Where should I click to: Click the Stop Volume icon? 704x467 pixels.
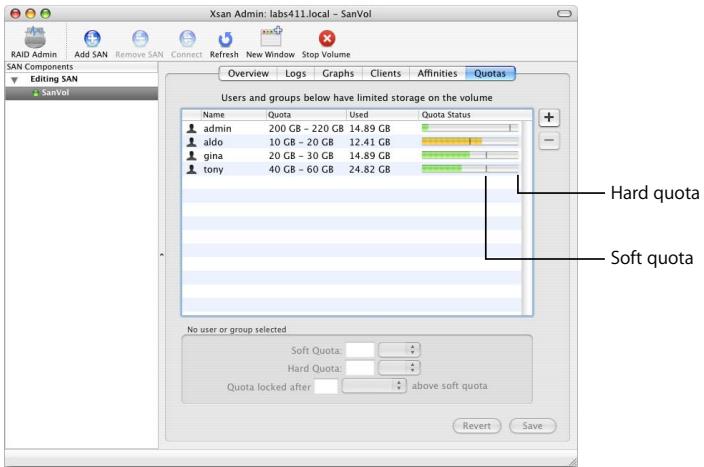click(x=327, y=39)
